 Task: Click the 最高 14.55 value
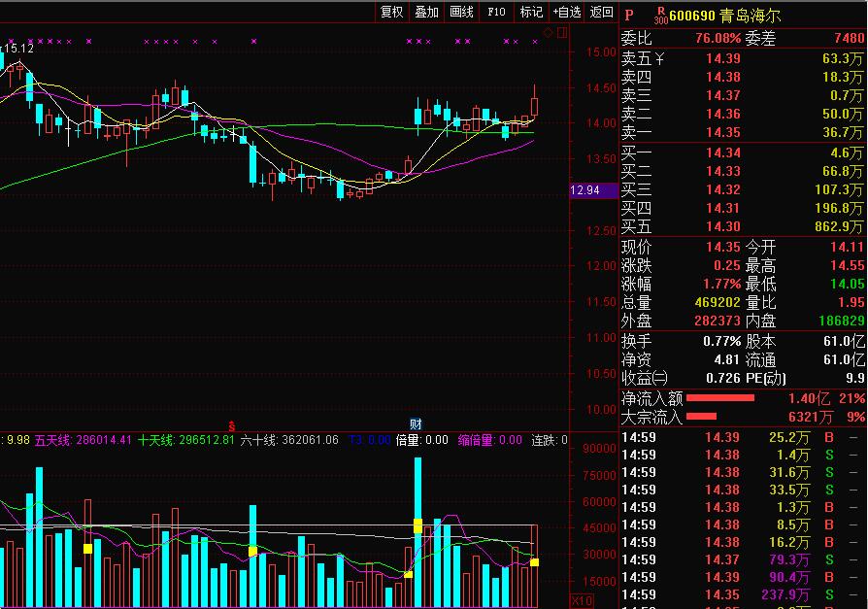pos(847,266)
